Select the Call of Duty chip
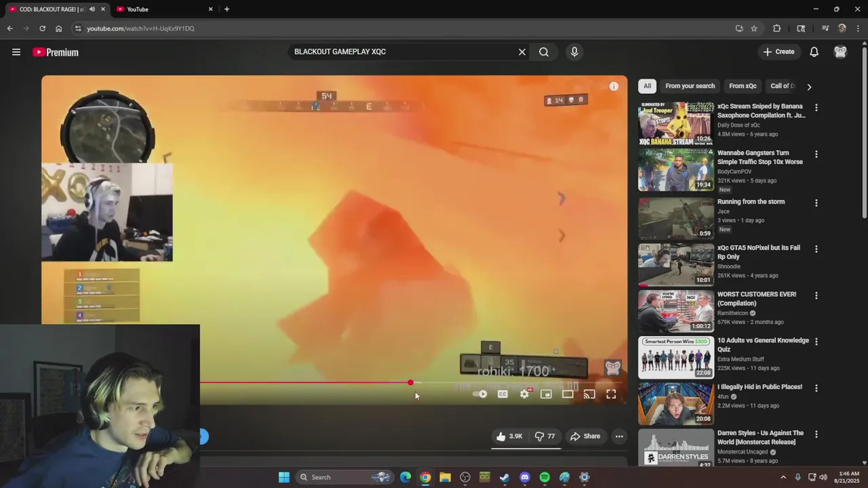 [x=783, y=86]
